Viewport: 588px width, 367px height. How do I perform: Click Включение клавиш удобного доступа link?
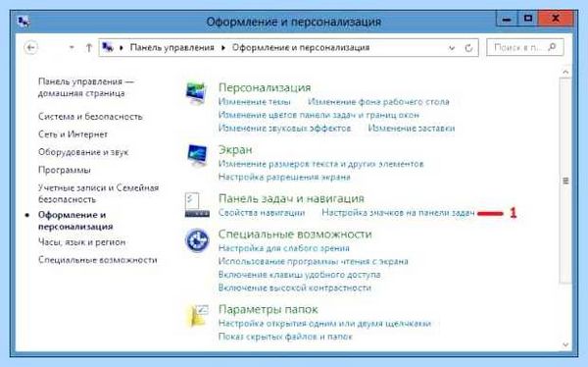(x=299, y=275)
